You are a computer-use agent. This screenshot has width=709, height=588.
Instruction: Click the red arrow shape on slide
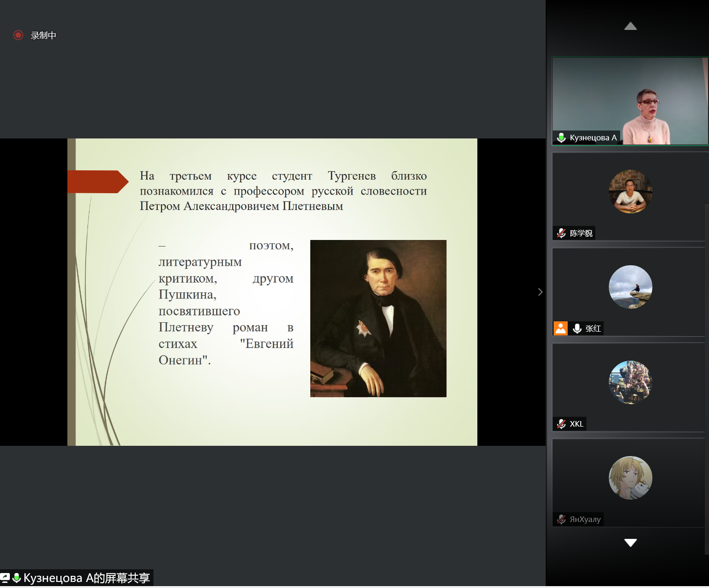(98, 181)
